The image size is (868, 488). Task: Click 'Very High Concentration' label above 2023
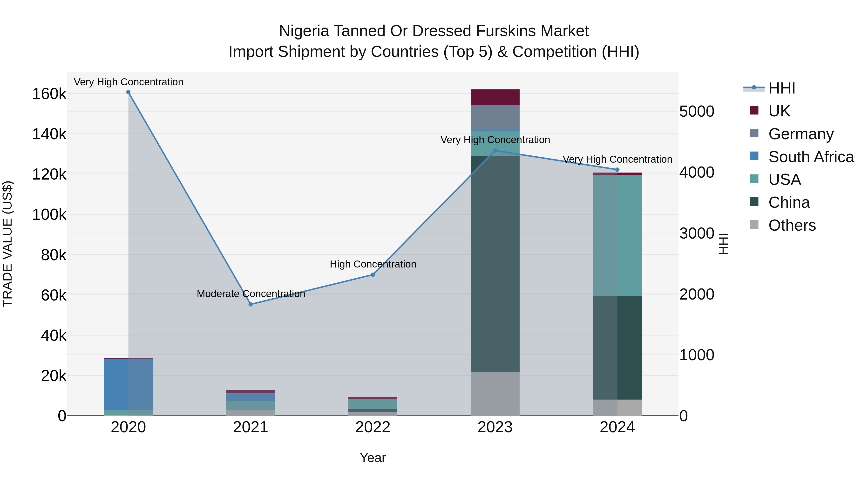(x=495, y=140)
